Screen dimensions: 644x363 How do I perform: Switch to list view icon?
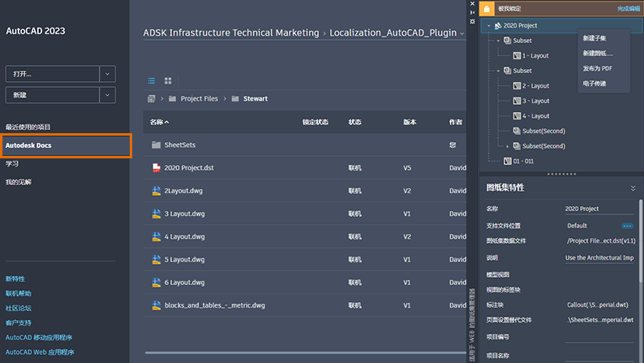point(152,80)
